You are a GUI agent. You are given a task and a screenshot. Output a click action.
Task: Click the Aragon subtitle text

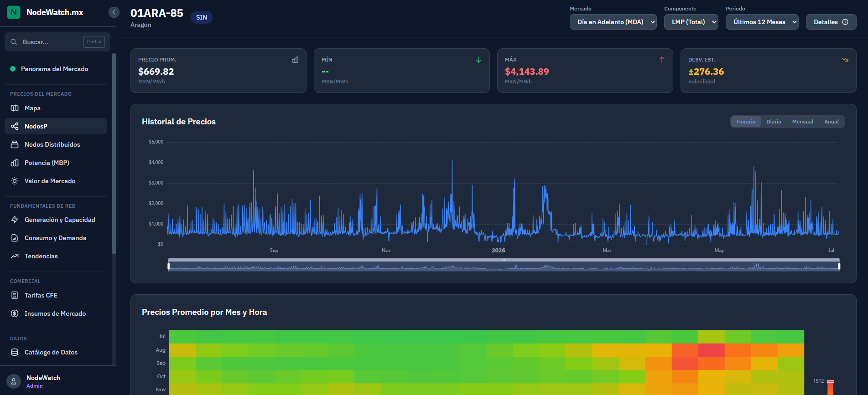pyautogui.click(x=140, y=25)
